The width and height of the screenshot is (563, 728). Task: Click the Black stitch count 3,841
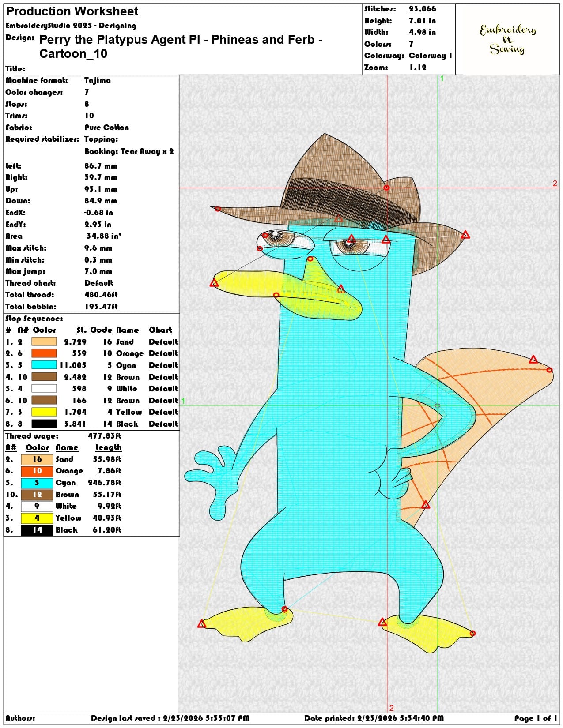point(75,424)
